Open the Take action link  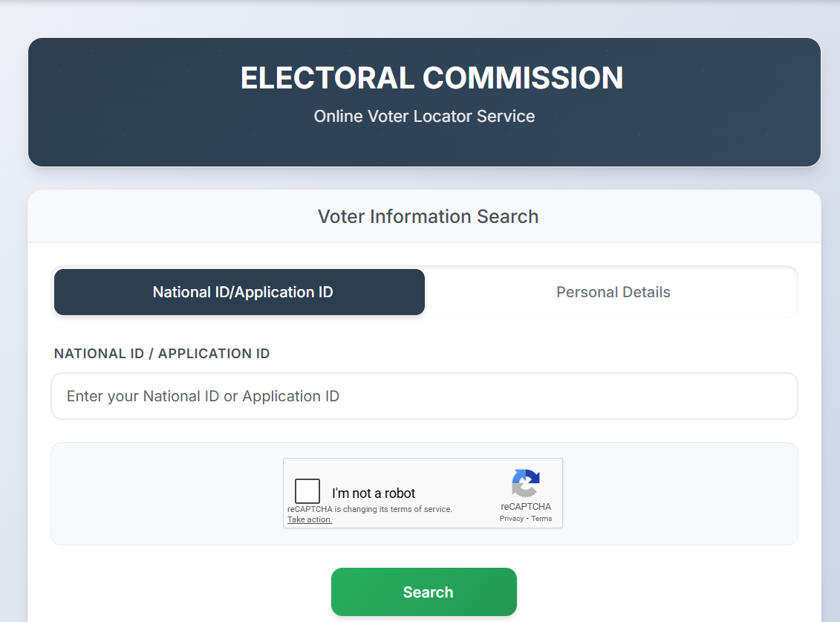pos(310,519)
